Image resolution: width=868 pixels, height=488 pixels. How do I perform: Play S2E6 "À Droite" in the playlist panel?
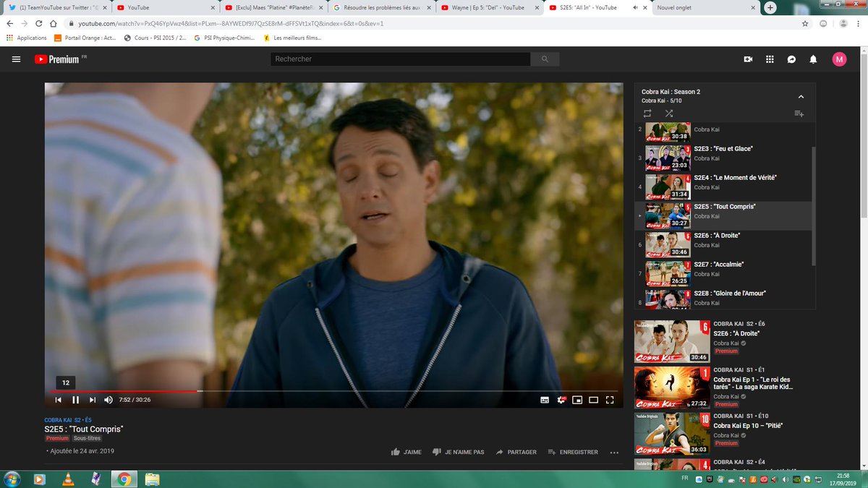click(x=723, y=244)
